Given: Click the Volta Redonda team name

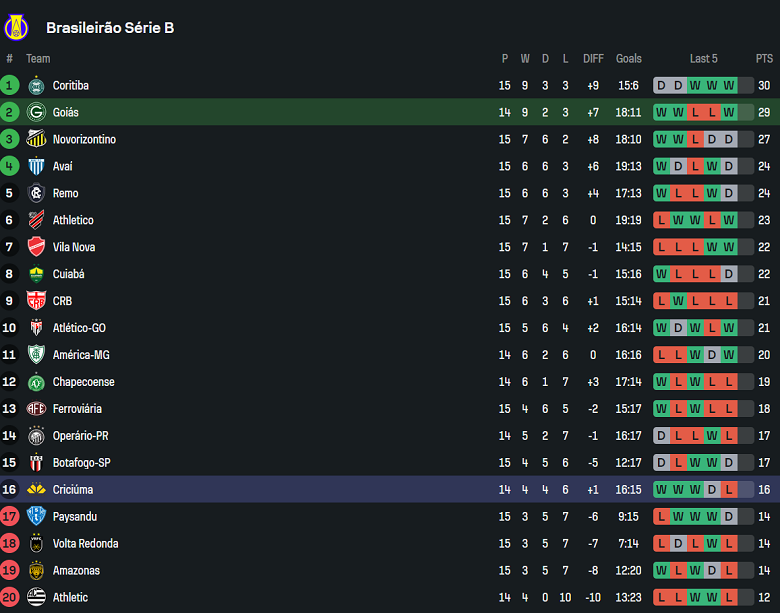Looking at the screenshot, I should coord(86,543).
